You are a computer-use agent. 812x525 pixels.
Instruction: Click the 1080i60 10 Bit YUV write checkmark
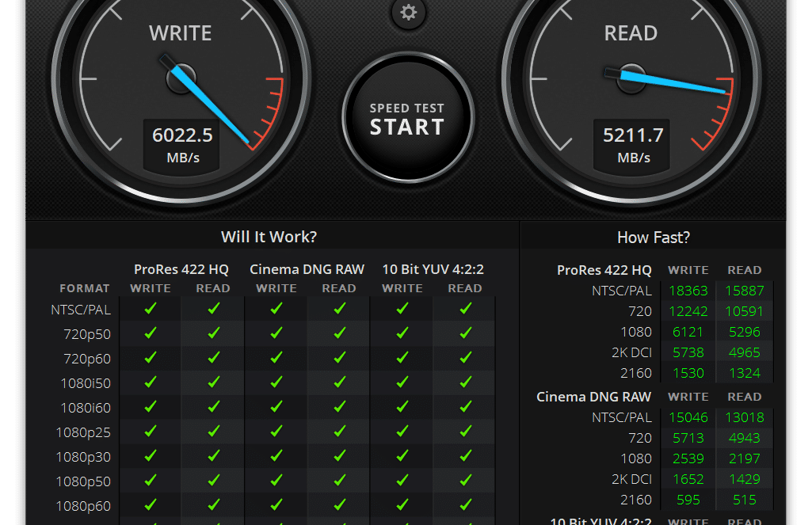(x=402, y=406)
